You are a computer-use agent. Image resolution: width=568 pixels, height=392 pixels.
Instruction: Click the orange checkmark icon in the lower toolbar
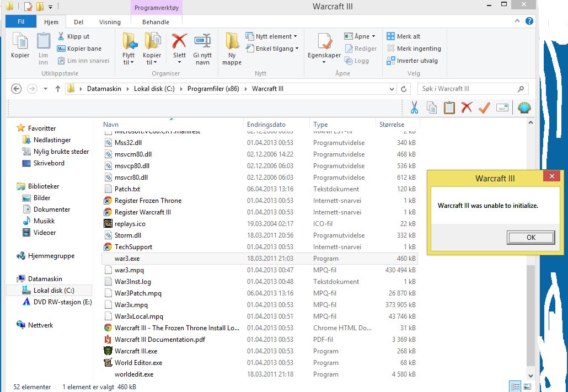tap(484, 108)
